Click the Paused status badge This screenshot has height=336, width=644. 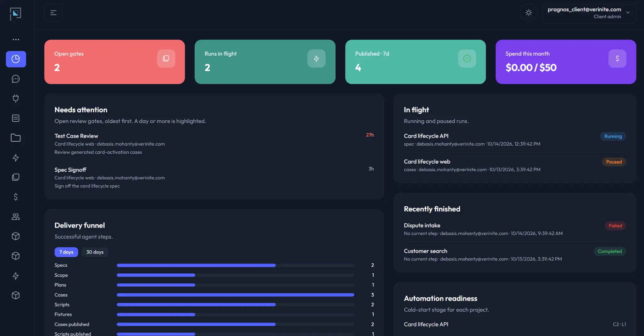tap(614, 162)
